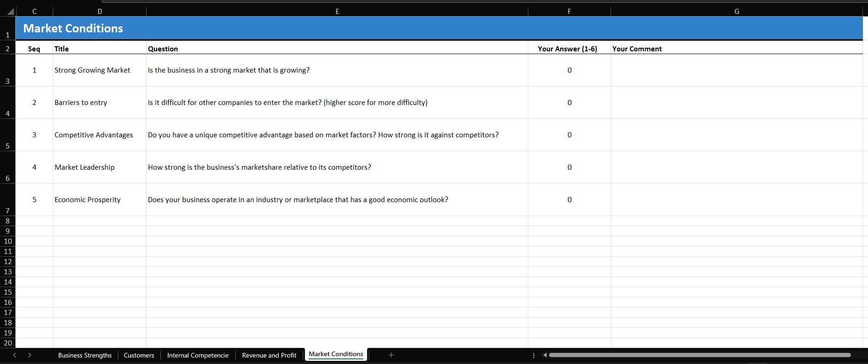The image size is (868, 364).
Task: Click the answer cell for Strong Growing Market
Action: click(x=569, y=70)
